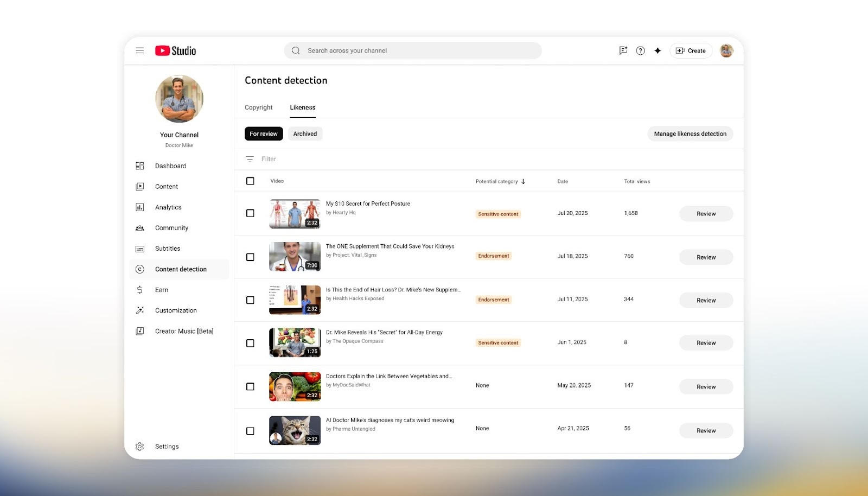Open the send feedback icon
Screen dimensions: 868x496
(623, 50)
